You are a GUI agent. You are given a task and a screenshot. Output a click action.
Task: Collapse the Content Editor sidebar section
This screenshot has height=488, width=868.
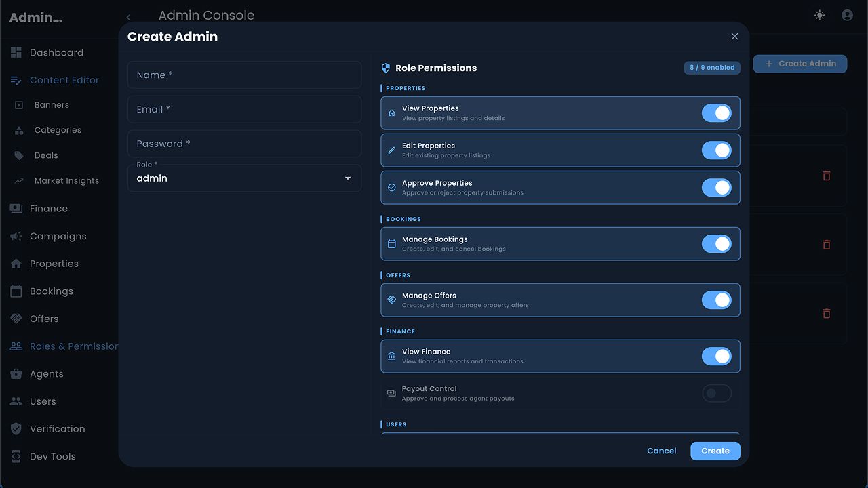[x=64, y=80]
